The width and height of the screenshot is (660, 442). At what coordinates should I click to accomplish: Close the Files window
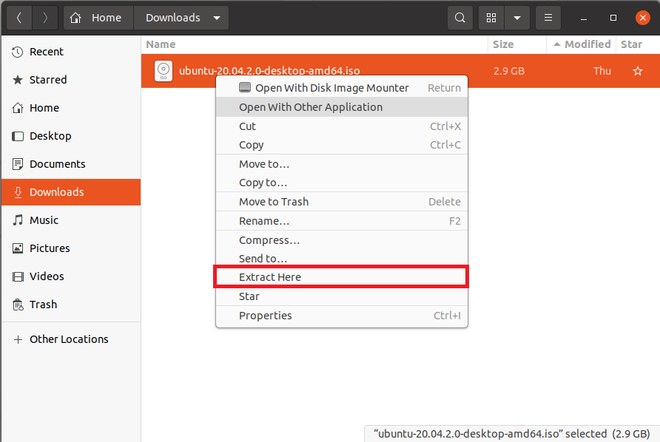click(642, 18)
